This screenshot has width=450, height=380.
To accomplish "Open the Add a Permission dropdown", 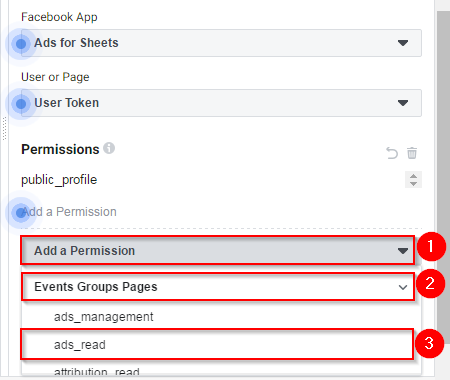I will [x=218, y=251].
